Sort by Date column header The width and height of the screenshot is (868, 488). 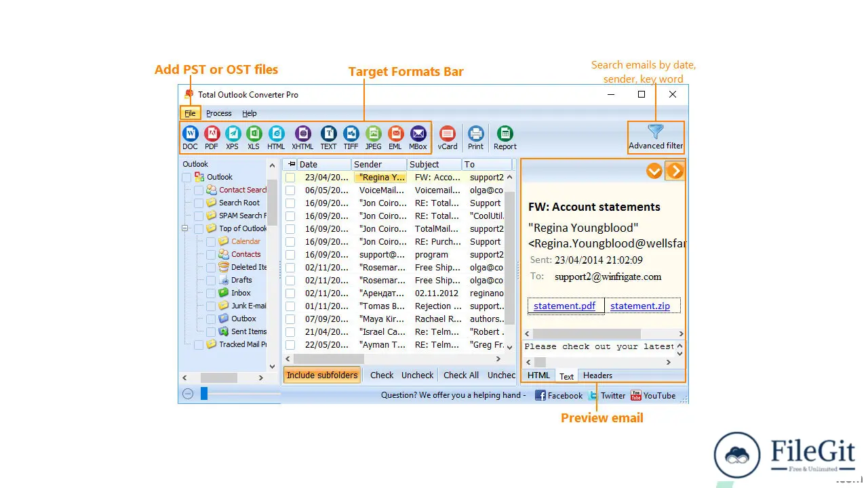click(324, 164)
